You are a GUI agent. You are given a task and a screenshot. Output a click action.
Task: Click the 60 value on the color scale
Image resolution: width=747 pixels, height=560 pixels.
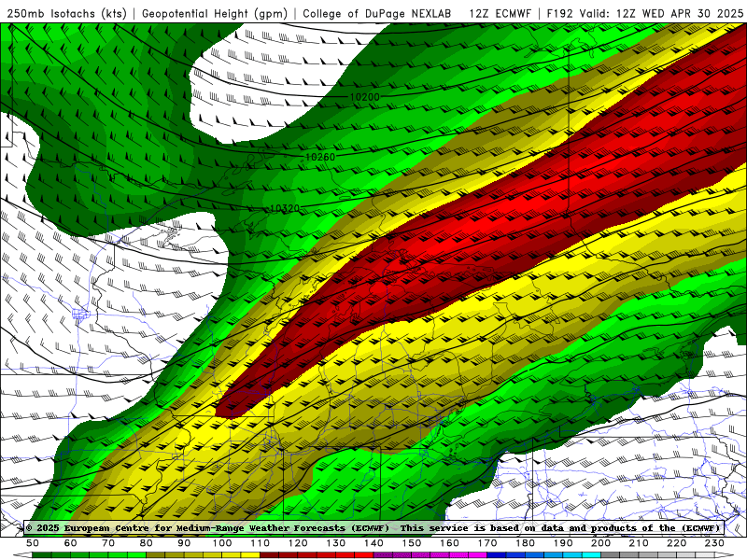tap(71, 543)
